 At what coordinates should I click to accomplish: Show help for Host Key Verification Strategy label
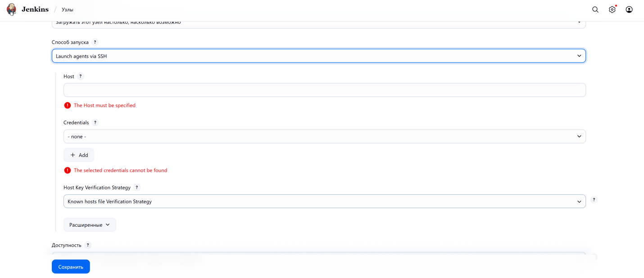tap(137, 188)
